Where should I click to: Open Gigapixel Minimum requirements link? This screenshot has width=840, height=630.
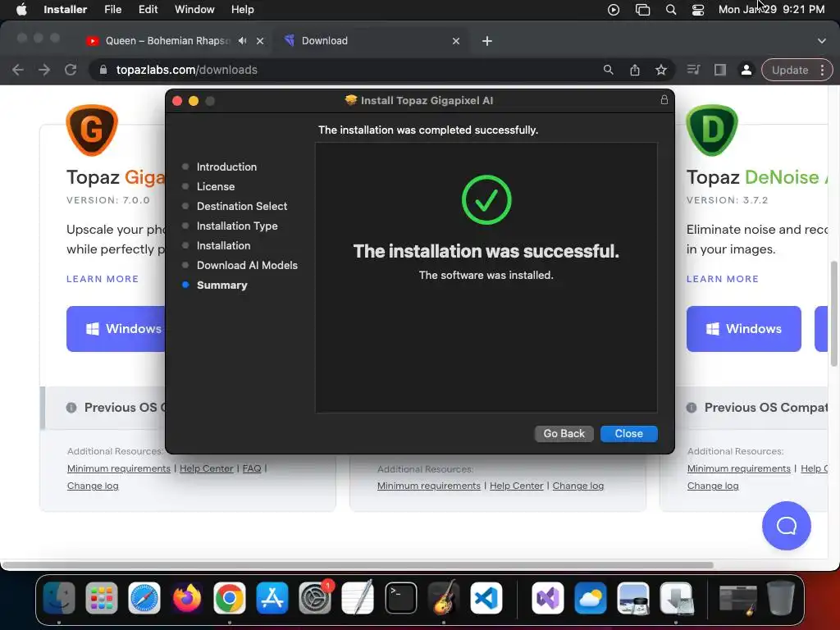coord(118,468)
